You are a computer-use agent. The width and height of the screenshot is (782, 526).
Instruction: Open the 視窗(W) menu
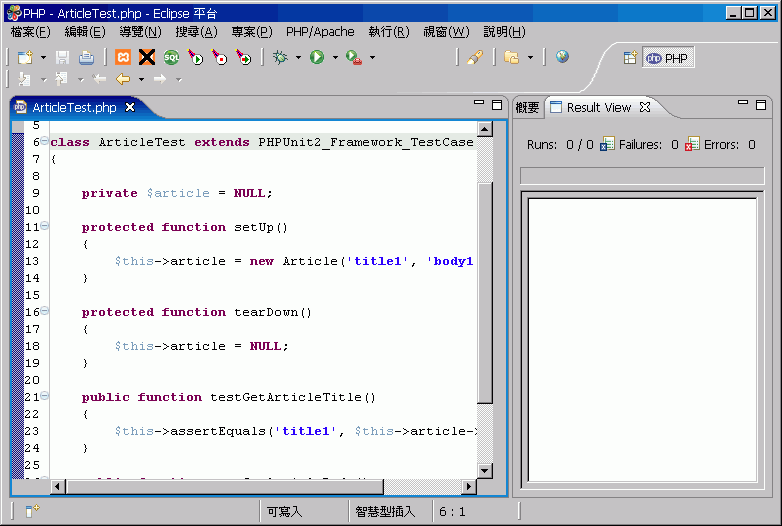click(446, 32)
